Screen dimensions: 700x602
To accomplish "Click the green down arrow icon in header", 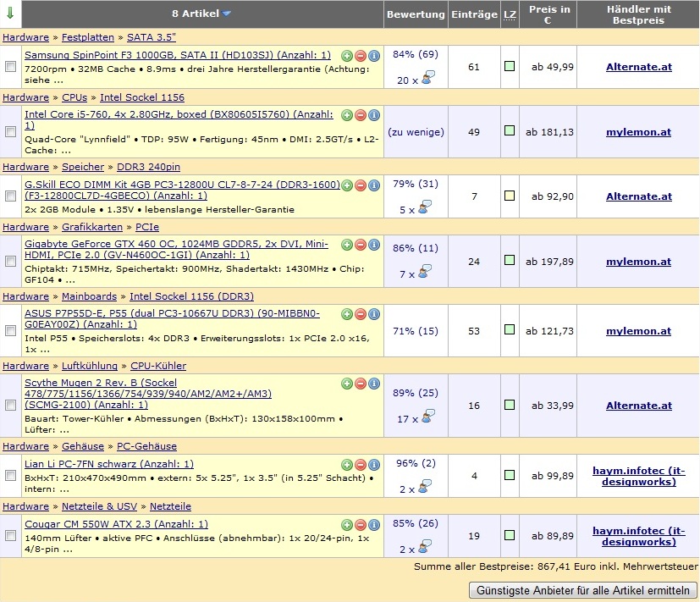I will click(x=10, y=13).
